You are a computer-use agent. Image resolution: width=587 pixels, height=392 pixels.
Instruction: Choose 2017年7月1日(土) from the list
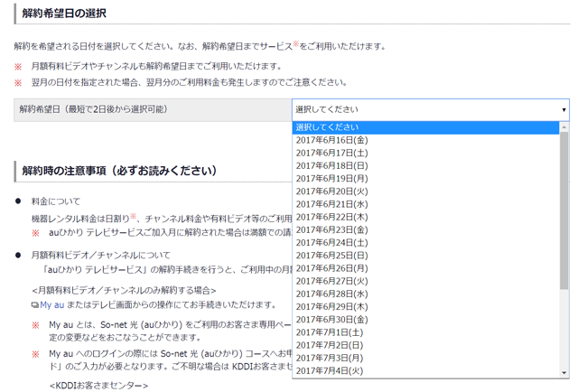coord(329,332)
